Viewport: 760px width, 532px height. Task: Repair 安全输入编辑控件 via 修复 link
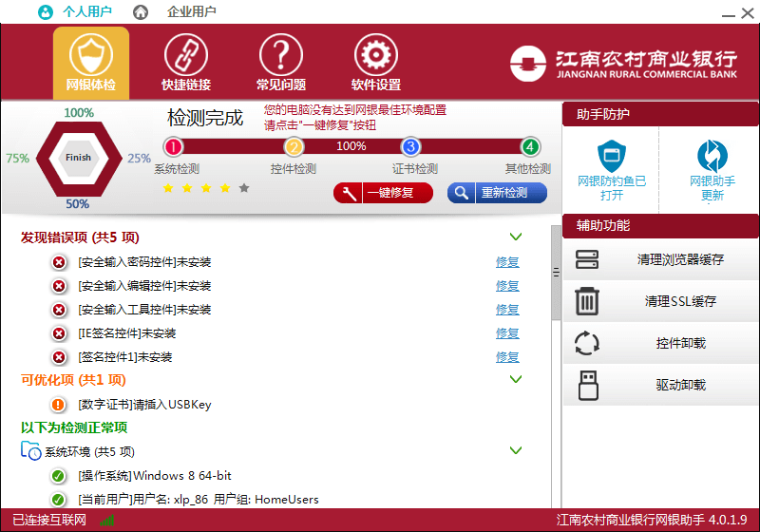507,286
